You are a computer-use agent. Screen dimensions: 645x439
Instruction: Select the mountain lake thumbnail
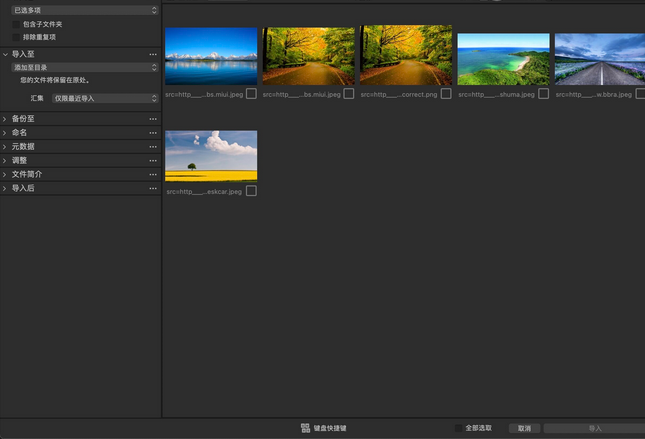click(211, 56)
